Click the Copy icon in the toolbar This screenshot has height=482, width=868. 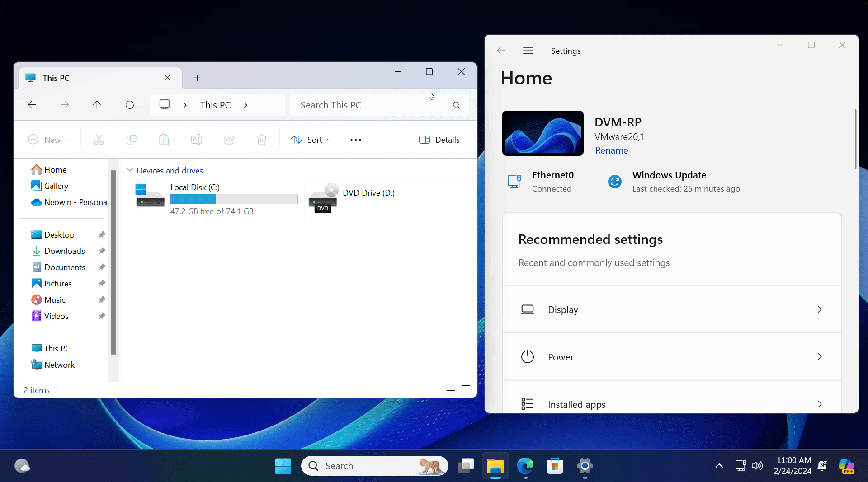[132, 140]
